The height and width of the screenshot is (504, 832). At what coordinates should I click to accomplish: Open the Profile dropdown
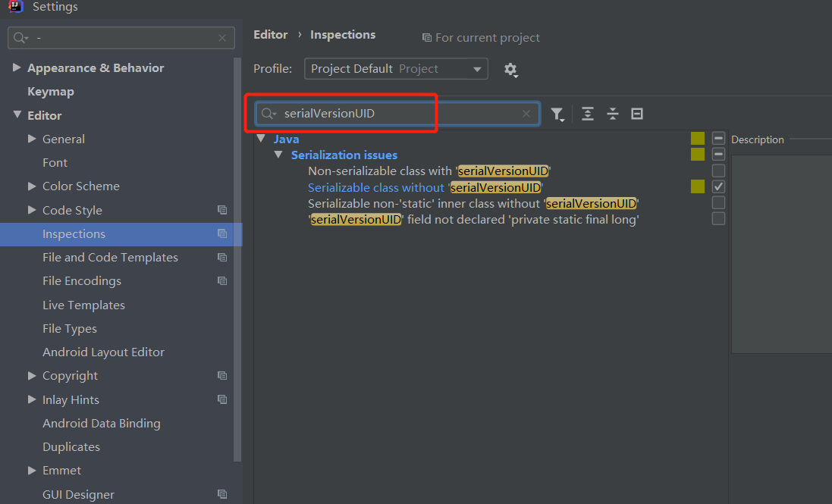click(396, 69)
